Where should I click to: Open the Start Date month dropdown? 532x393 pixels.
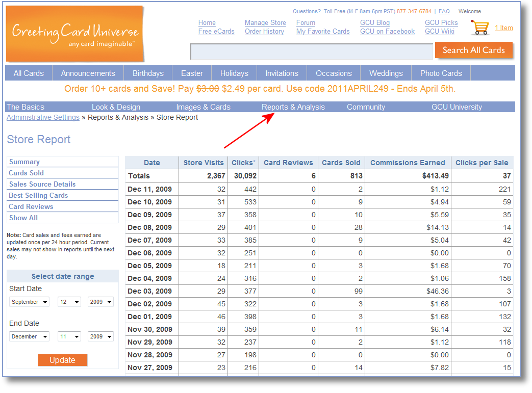click(x=29, y=302)
